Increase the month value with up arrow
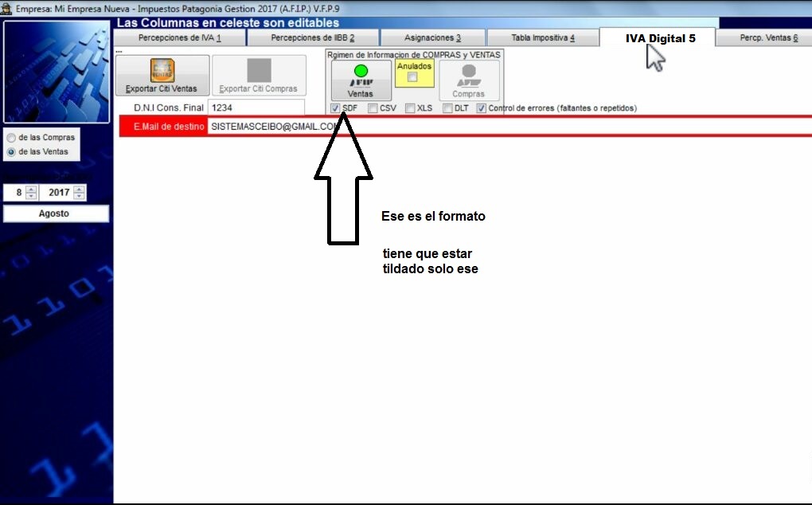The width and height of the screenshot is (812, 505). [x=31, y=189]
